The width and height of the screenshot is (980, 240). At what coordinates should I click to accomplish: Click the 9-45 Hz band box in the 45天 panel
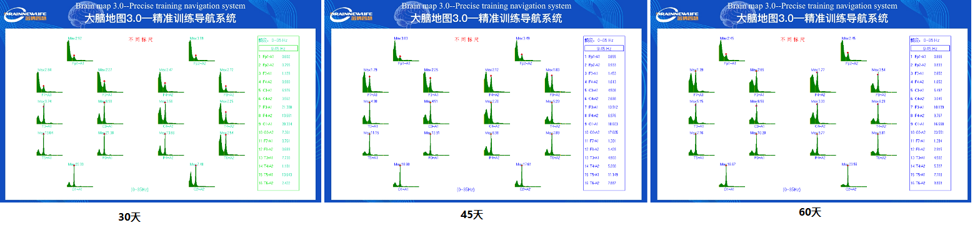(x=604, y=48)
